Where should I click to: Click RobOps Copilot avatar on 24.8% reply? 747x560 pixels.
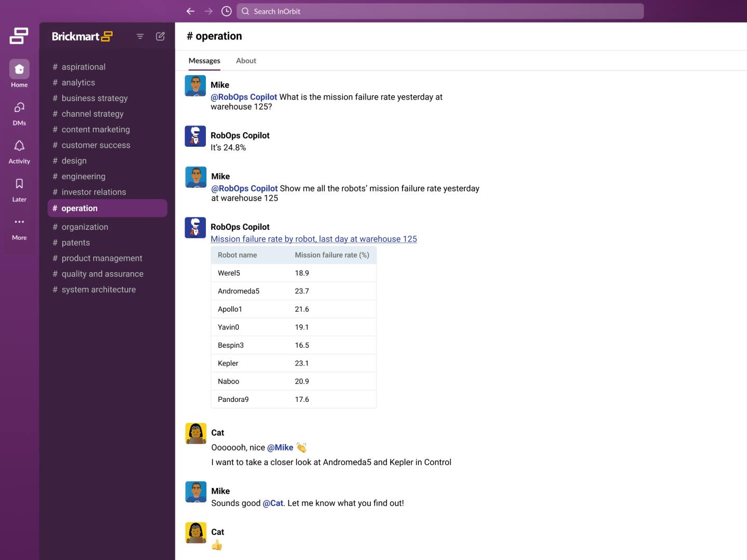195,136
